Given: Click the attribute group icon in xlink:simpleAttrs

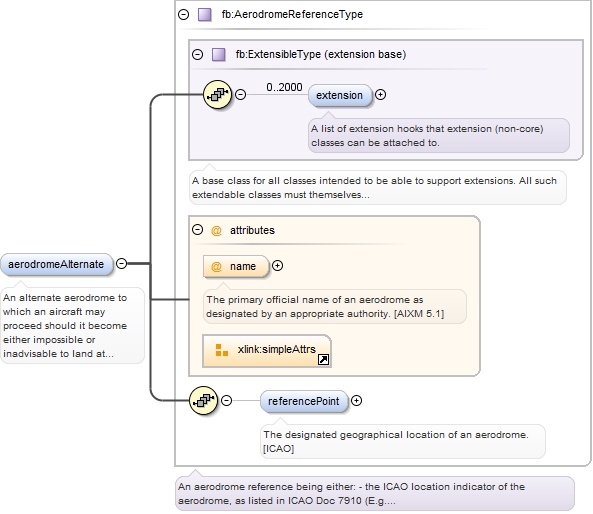Looking at the screenshot, I should [x=222, y=350].
